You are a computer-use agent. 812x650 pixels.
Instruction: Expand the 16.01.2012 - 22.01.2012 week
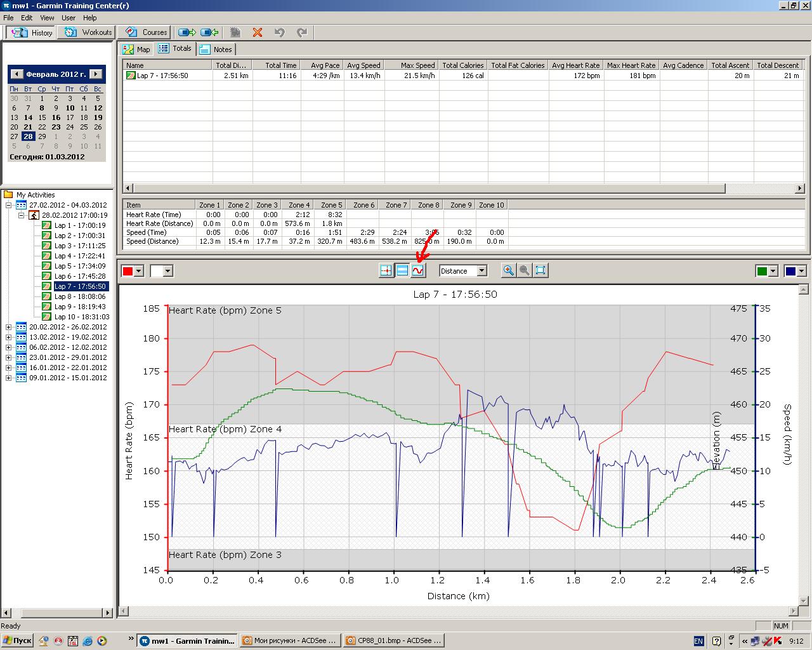9,368
